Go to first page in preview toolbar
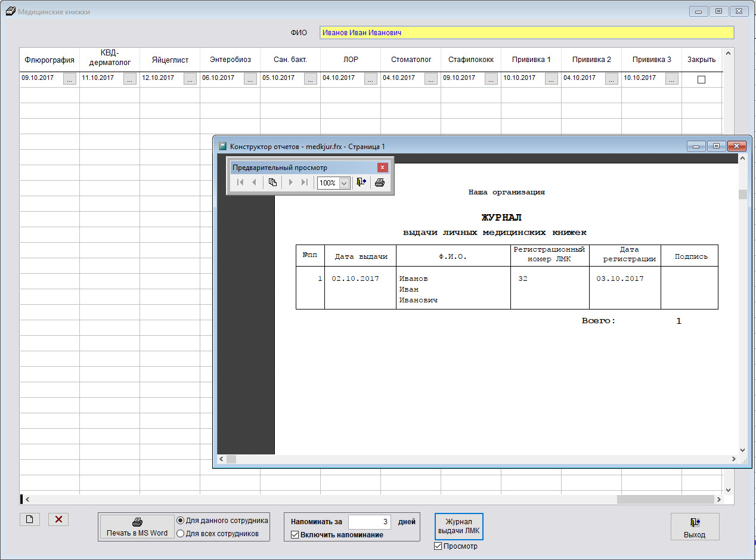The width and height of the screenshot is (756, 560). point(240,183)
